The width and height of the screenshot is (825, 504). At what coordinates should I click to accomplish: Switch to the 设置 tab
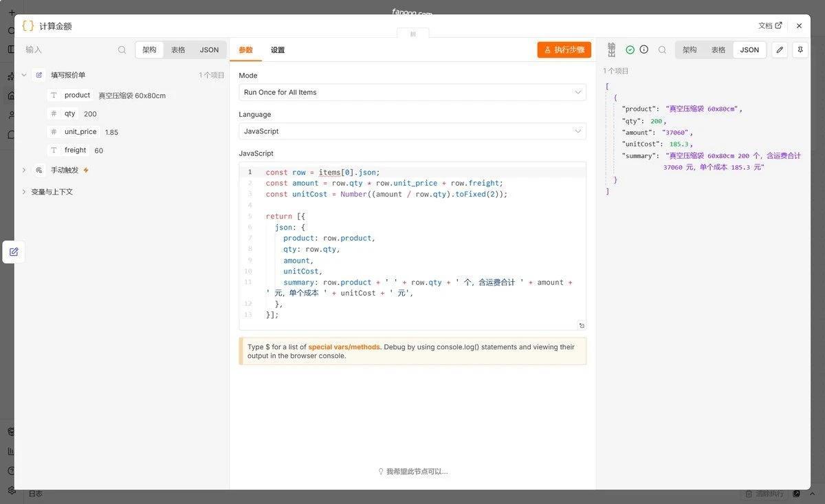point(278,50)
